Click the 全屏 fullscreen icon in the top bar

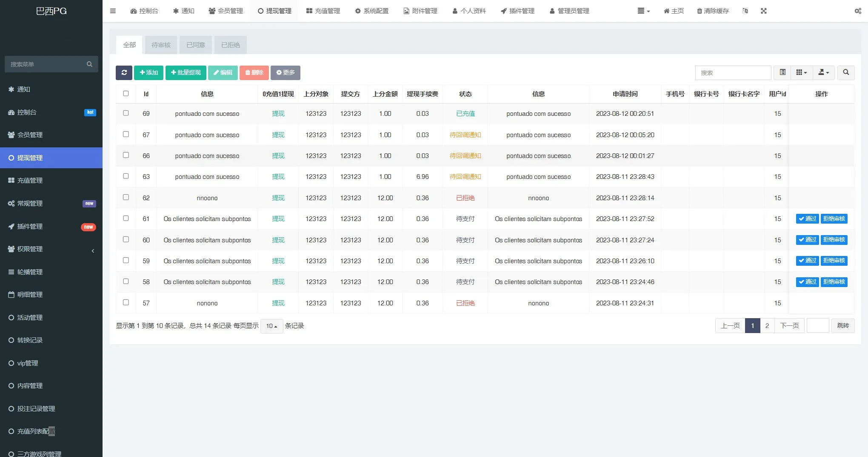764,11
